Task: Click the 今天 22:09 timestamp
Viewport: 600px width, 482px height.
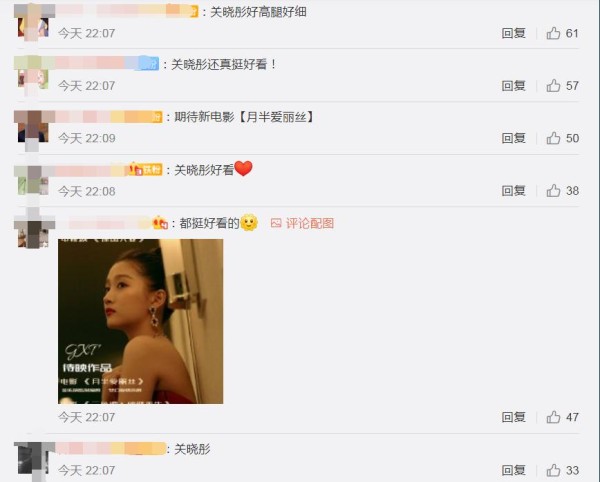Action: [x=87, y=138]
